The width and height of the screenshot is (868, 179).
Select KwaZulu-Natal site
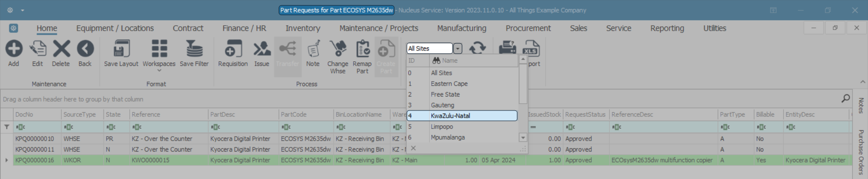coord(462,116)
